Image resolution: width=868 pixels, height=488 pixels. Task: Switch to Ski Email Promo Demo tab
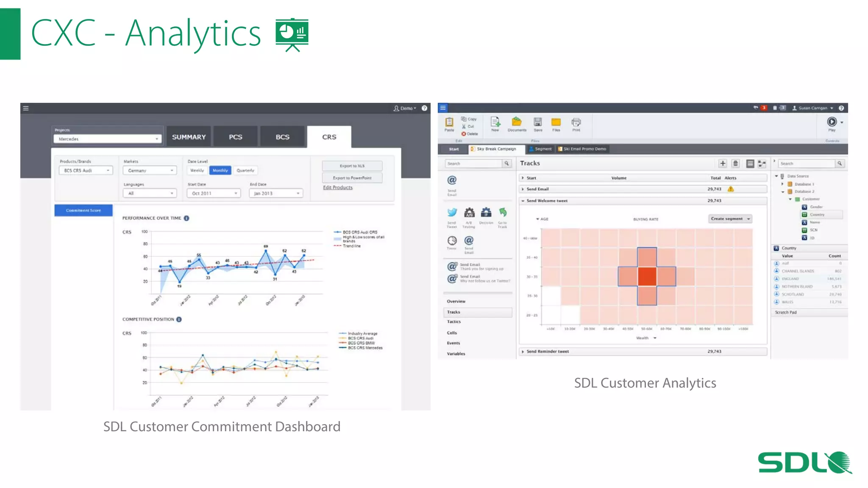coord(582,149)
